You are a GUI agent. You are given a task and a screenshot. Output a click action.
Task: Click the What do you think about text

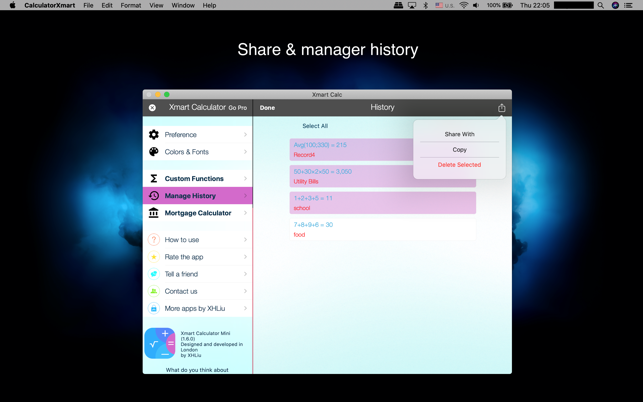point(197,370)
